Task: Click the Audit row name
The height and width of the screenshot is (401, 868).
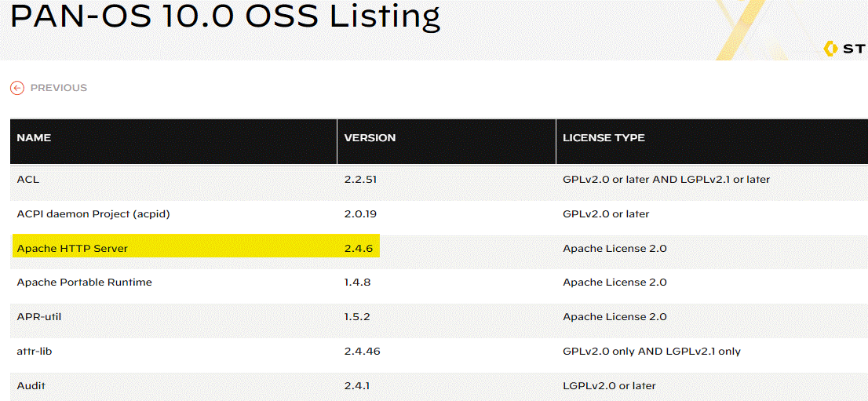Action: (x=31, y=386)
